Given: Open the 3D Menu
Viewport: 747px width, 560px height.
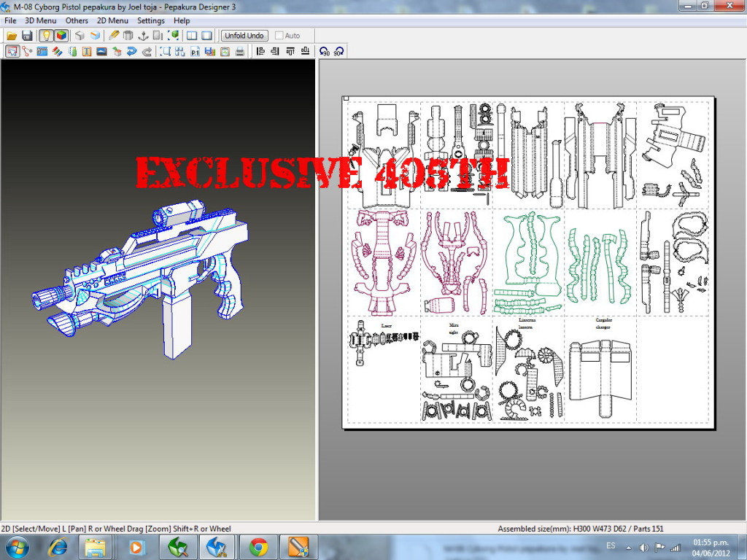Looking at the screenshot, I should [x=41, y=20].
